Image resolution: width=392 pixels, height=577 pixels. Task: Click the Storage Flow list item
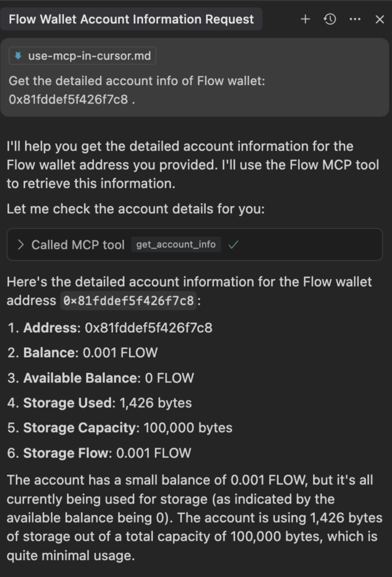(99, 453)
